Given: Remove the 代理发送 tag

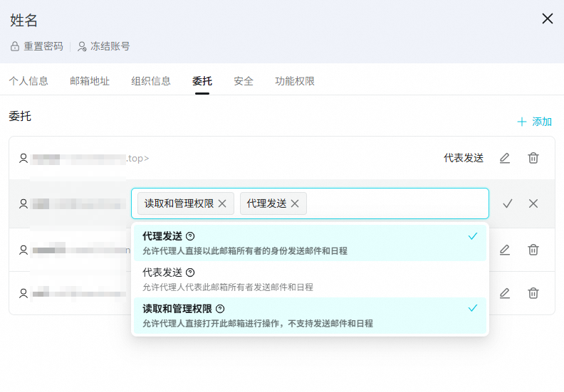Looking at the screenshot, I should coord(295,203).
